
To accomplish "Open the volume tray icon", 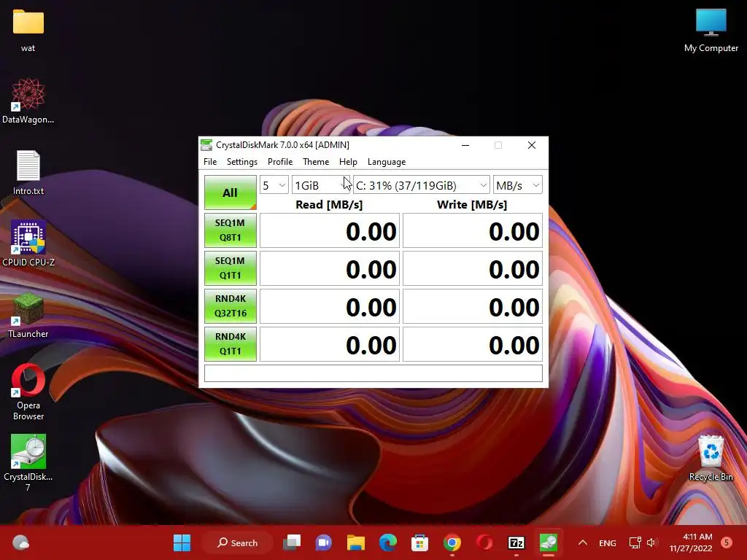I will click(651, 542).
